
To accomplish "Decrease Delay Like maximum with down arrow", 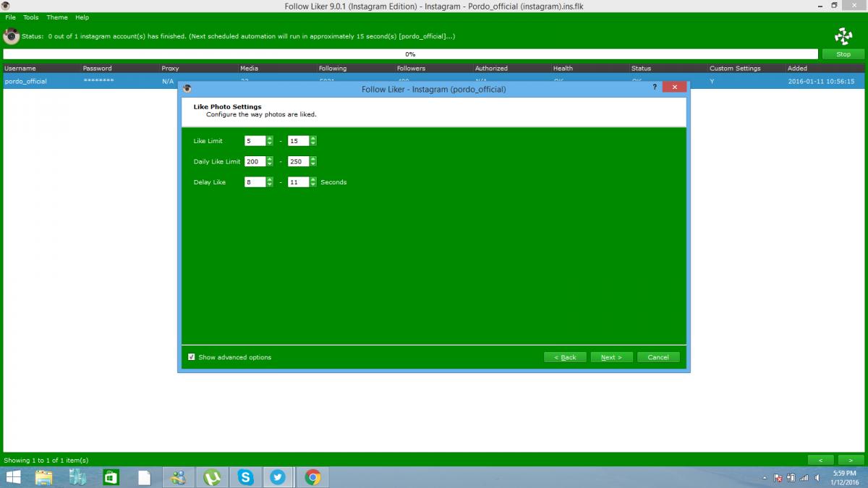I will click(313, 185).
